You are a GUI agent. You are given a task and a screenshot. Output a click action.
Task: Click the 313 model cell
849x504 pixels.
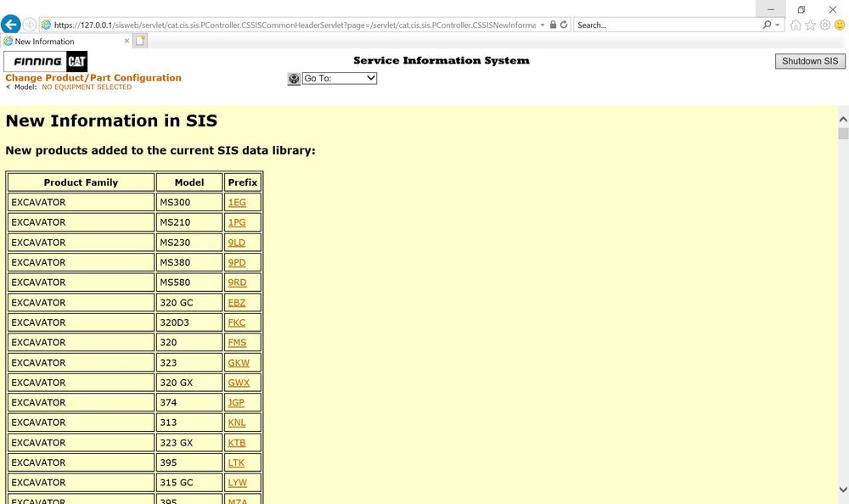(x=189, y=423)
